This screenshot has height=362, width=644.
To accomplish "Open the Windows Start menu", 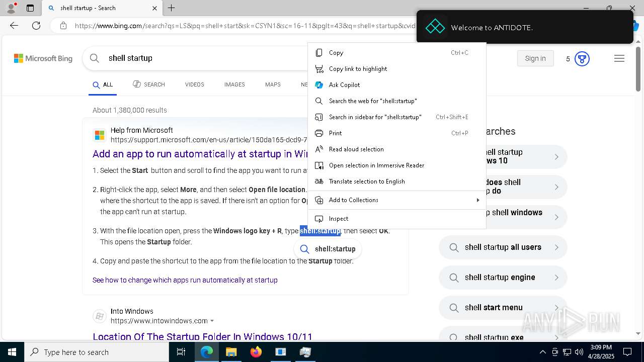I will click(x=12, y=352).
